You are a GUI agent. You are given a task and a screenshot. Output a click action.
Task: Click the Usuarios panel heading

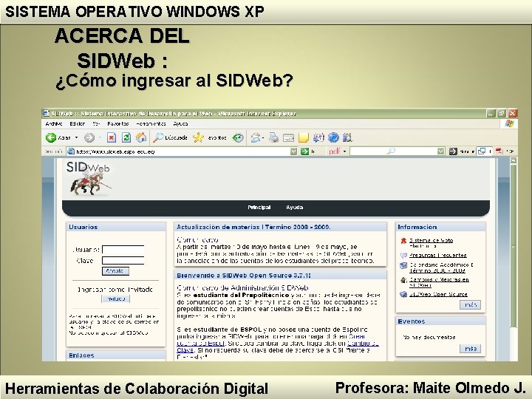coord(83,227)
